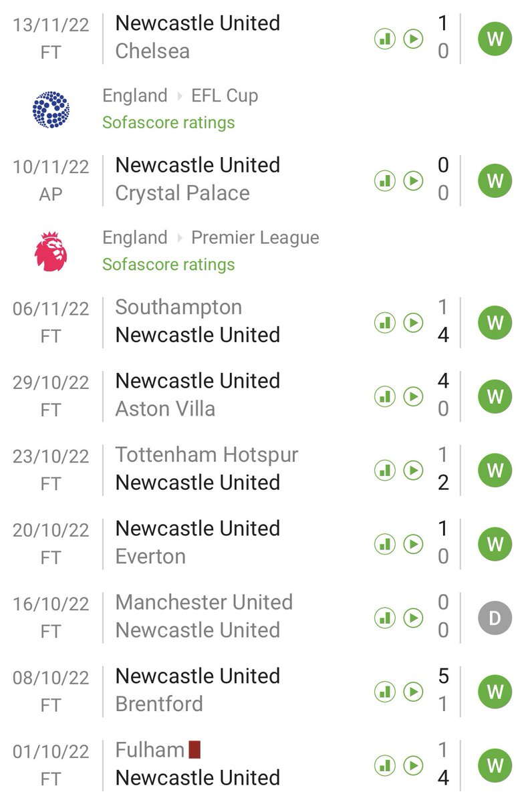Play highlights for Manchester United vs Newcastle
The width and height of the screenshot is (532, 802).
click(413, 618)
